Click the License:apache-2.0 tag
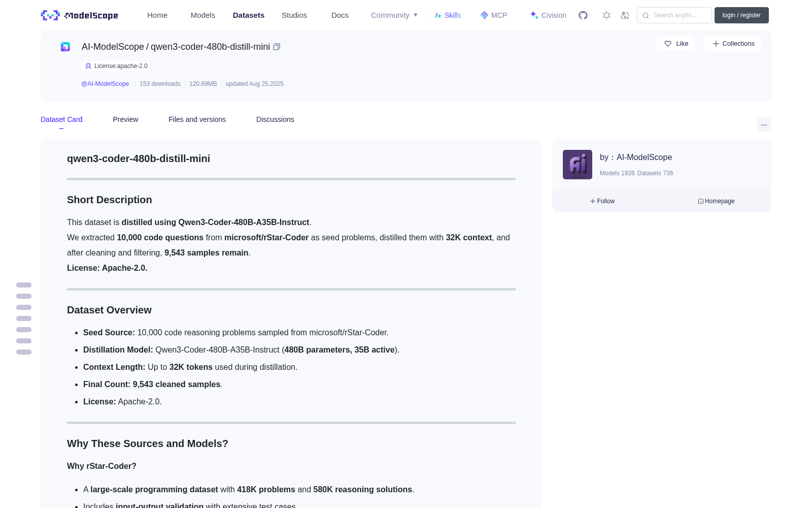This screenshot has width=812, height=508. coord(116,66)
